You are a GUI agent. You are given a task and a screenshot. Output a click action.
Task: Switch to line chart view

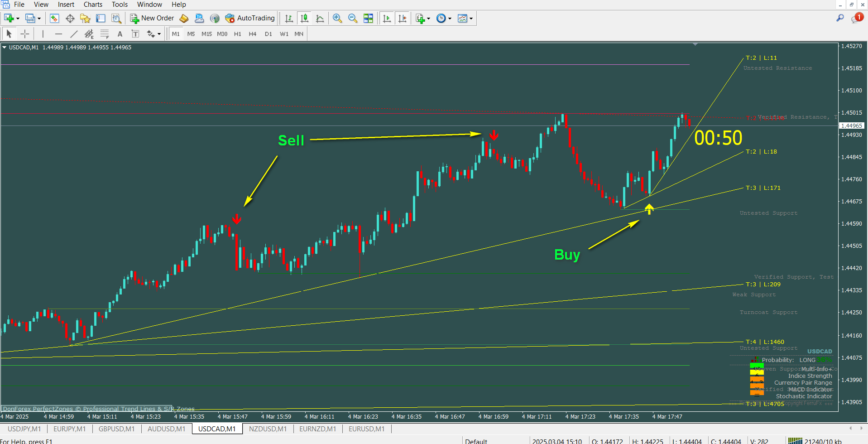pos(320,18)
